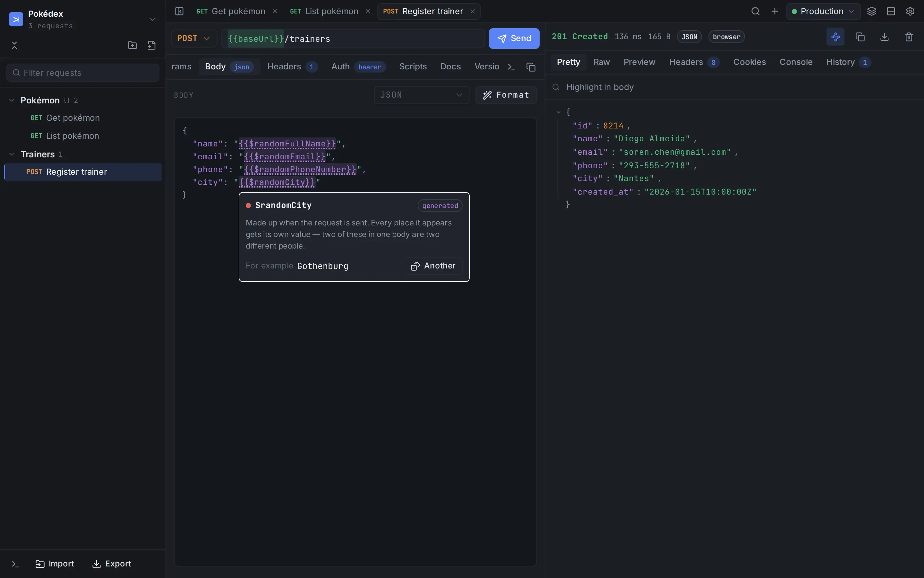The width and height of the screenshot is (924, 578).
Task: Expand the Pokédex workspace chevron
Action: pyautogui.click(x=152, y=20)
